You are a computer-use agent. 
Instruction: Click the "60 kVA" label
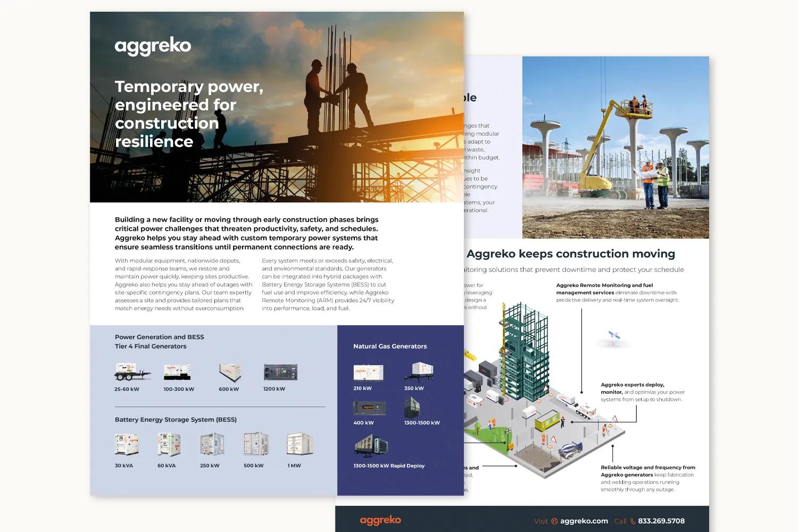[167, 465]
